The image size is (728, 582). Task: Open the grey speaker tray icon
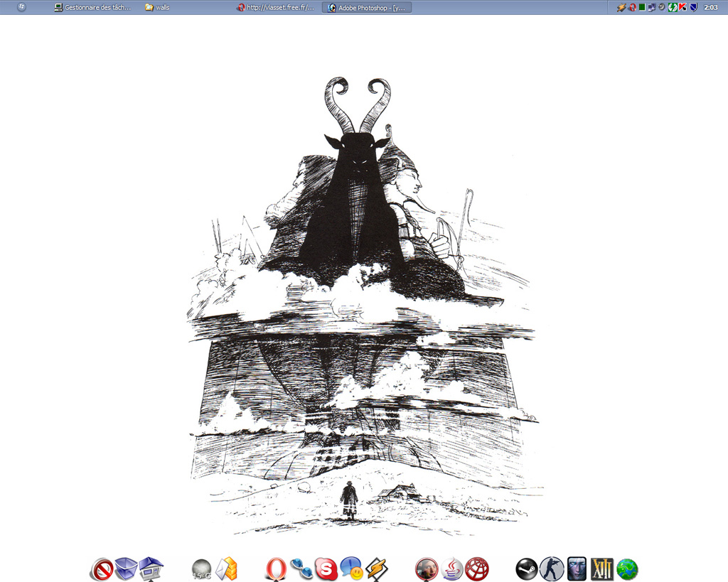point(662,7)
